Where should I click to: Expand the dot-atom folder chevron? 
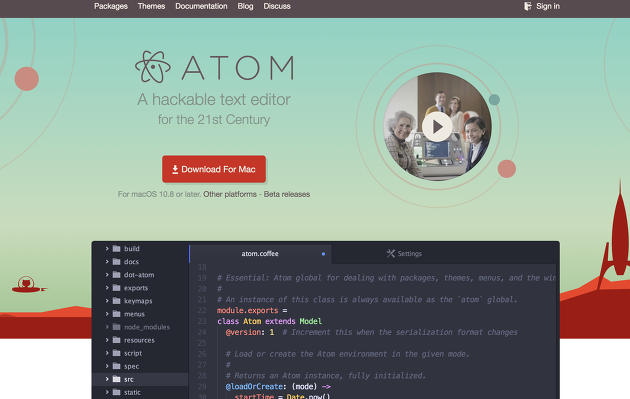click(x=107, y=275)
